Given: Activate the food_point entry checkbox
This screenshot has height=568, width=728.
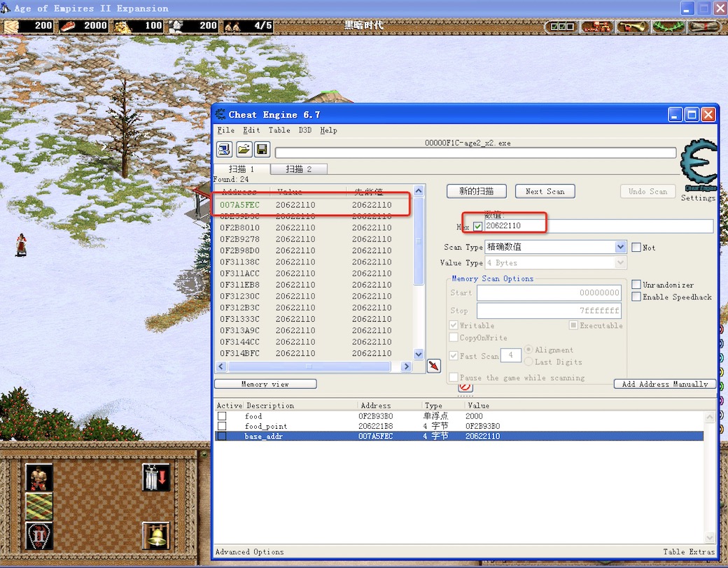Looking at the screenshot, I should (222, 426).
